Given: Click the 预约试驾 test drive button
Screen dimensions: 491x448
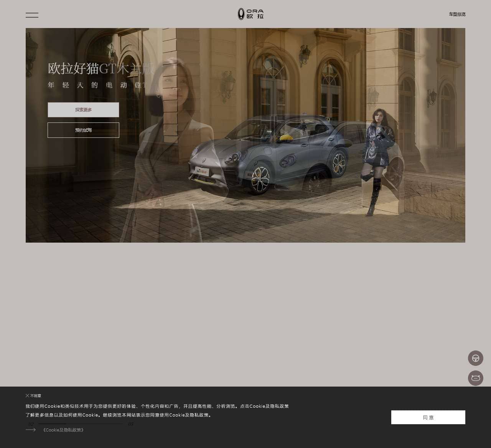Looking at the screenshot, I should click(x=83, y=130).
